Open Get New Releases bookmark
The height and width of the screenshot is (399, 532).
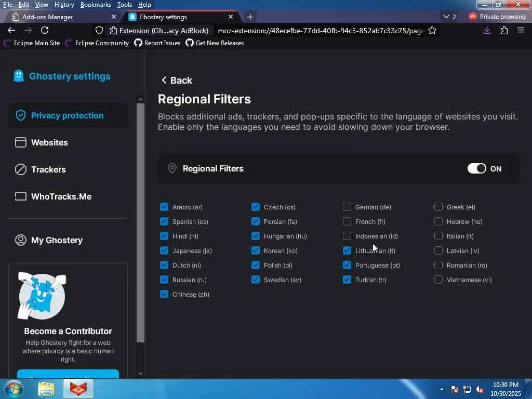click(215, 43)
